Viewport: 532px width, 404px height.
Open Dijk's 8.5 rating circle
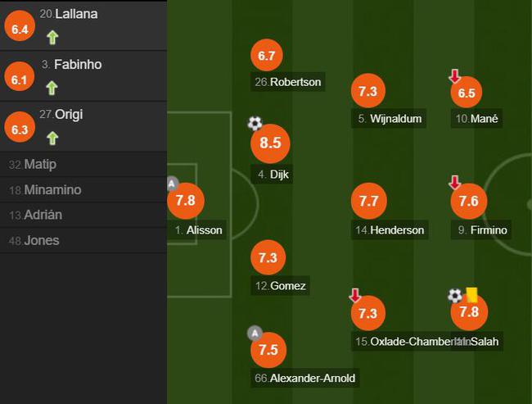(x=270, y=143)
